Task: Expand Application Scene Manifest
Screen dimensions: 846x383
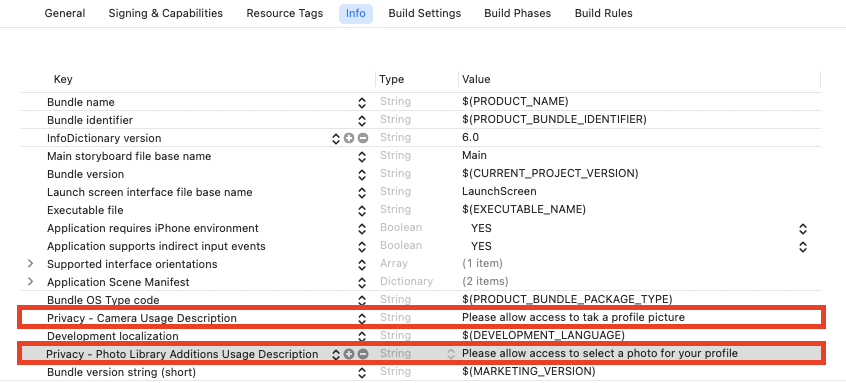Action: [x=30, y=282]
